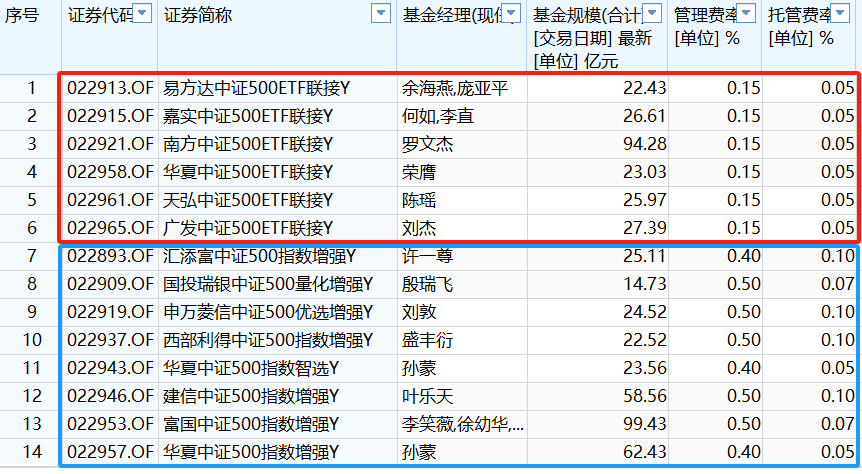Screen dimensions: 862x474
Task: Open the 基金规模 column filter dropdown
Action: tap(653, 13)
